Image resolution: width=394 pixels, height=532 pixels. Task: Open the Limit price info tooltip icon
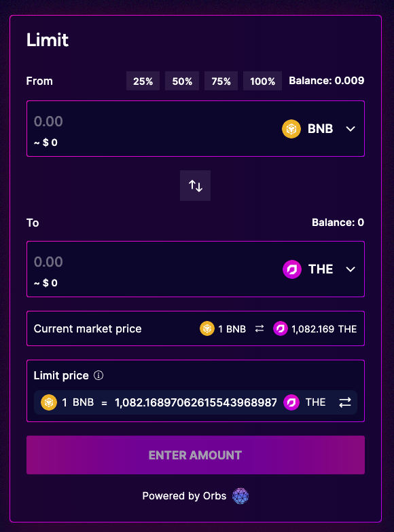tap(98, 375)
